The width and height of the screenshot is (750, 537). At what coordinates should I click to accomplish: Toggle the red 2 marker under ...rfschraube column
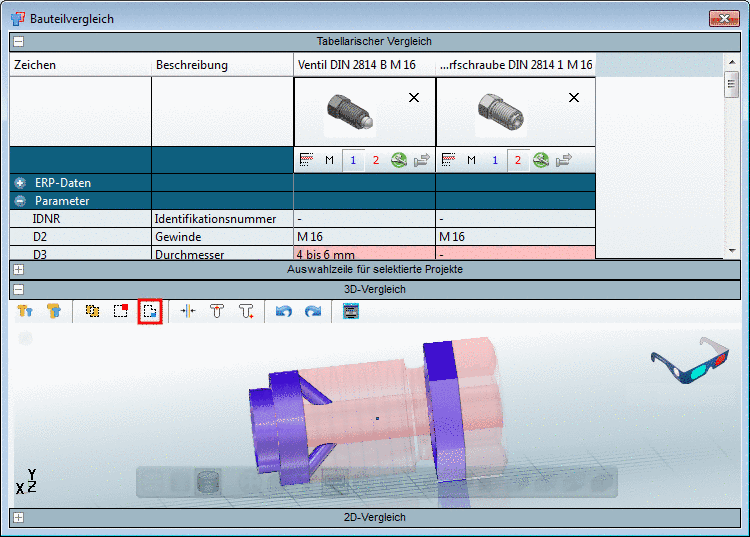point(518,160)
